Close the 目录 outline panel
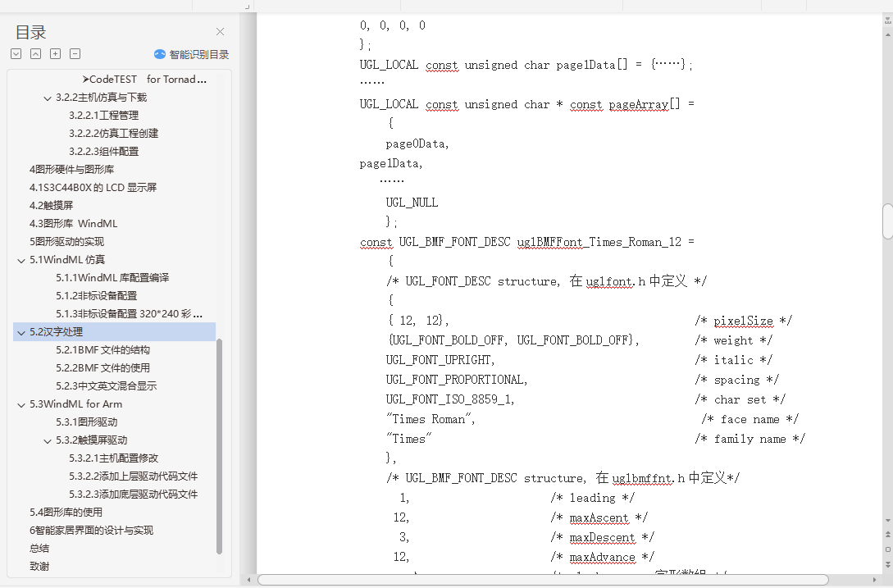893x588 pixels. coord(220,32)
